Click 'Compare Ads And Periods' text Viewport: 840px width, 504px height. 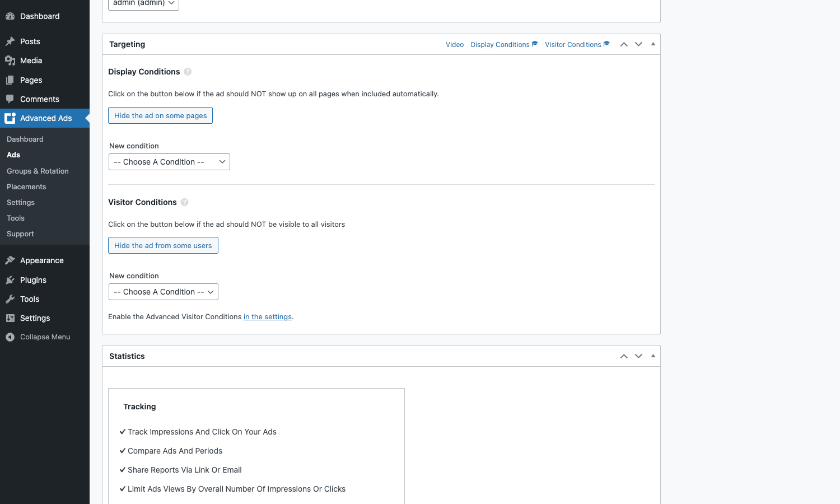pos(175,451)
